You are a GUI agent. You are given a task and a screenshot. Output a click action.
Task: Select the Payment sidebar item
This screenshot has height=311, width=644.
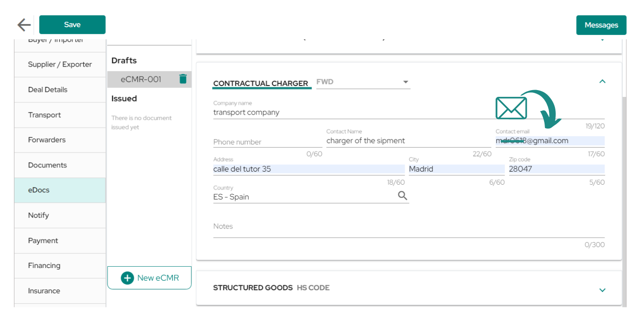click(60, 240)
